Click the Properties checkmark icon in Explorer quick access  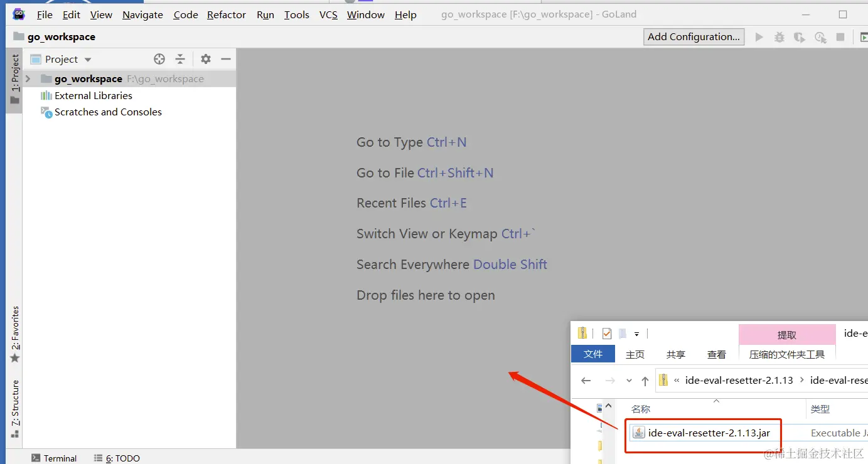(x=606, y=333)
